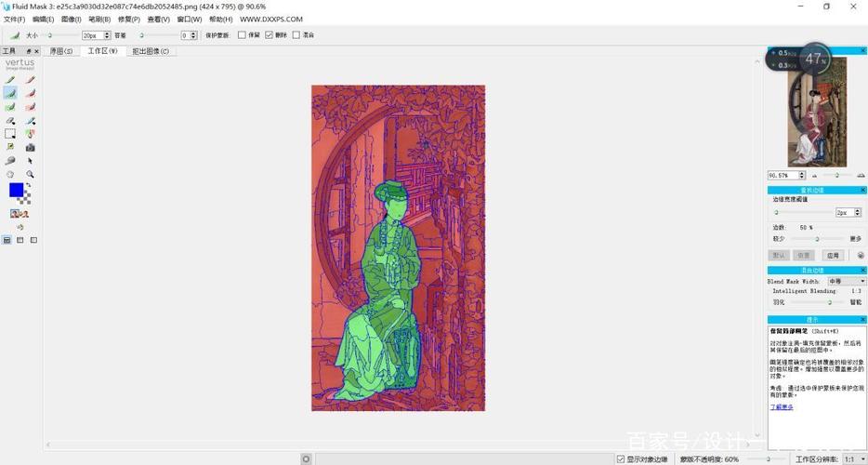Enable the 保留 protect mask checkbox
The width and height of the screenshot is (868, 465).
(x=243, y=35)
